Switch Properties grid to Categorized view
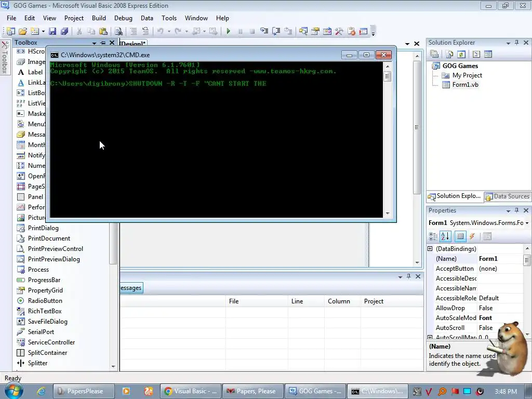The height and width of the screenshot is (399, 532). pos(433,236)
